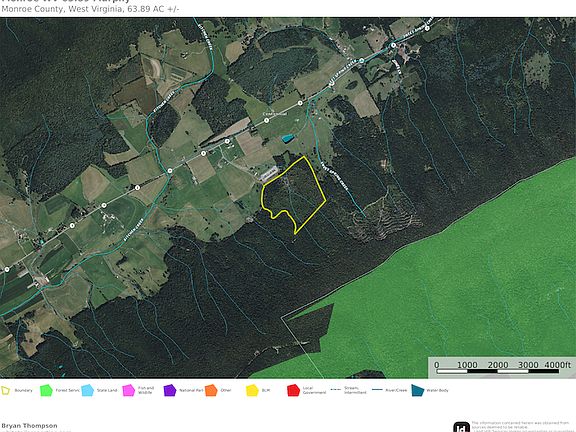Click the green Forest Service legend swatch

coord(46,390)
